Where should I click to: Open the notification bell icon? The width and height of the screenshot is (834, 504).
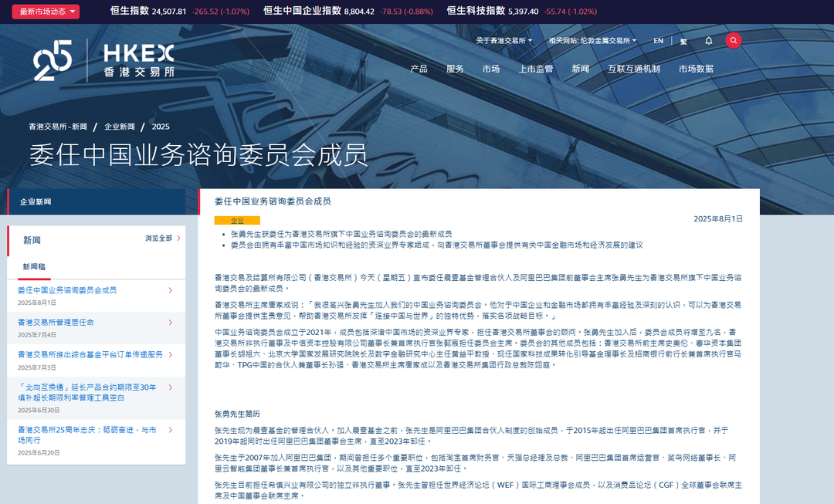(708, 40)
